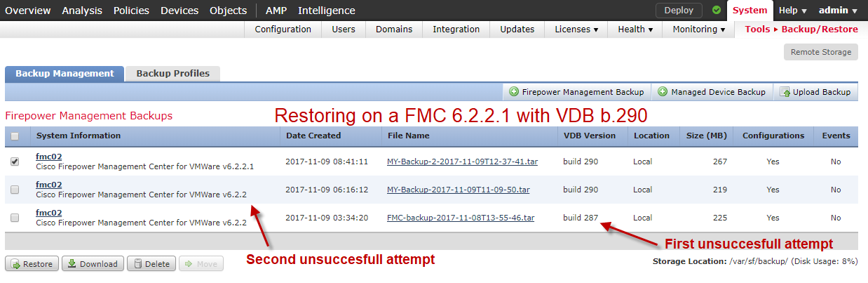Check the MY-Backup-2017-11-09T11-09-50 backup checkbox
The height and width of the screenshot is (283, 868).
[15, 190]
